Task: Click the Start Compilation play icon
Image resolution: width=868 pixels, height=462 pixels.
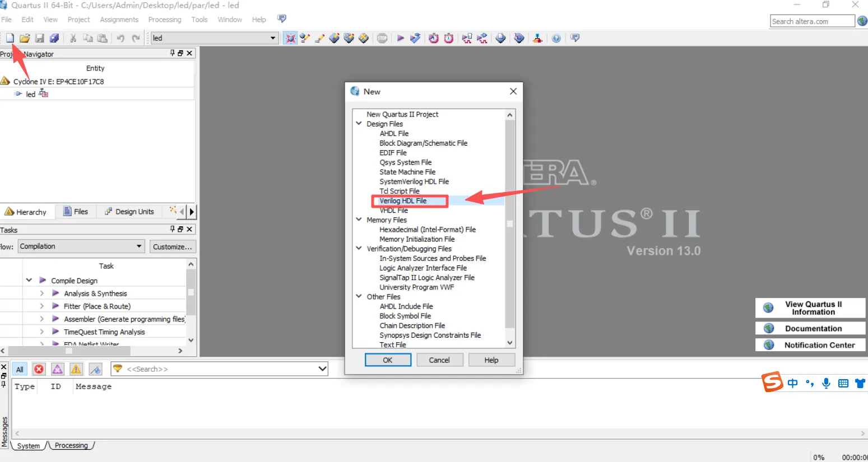Action: coord(400,38)
